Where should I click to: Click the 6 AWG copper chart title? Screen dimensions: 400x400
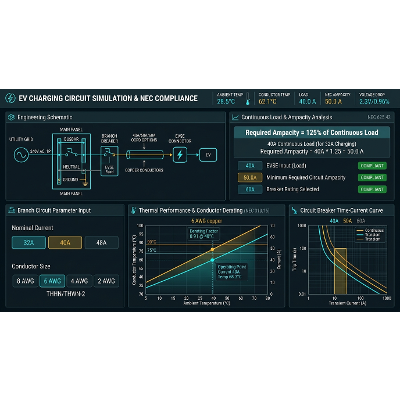coord(206,221)
